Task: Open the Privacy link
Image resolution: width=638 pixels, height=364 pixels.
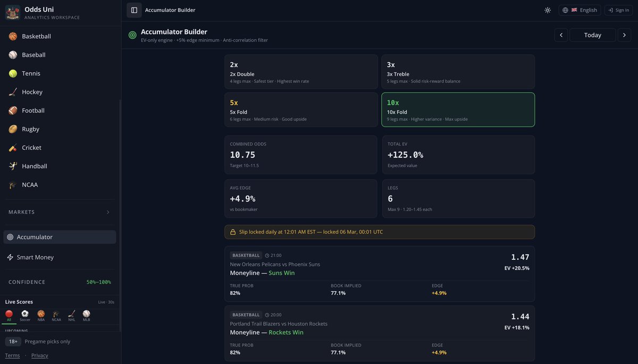Action: coord(39,355)
